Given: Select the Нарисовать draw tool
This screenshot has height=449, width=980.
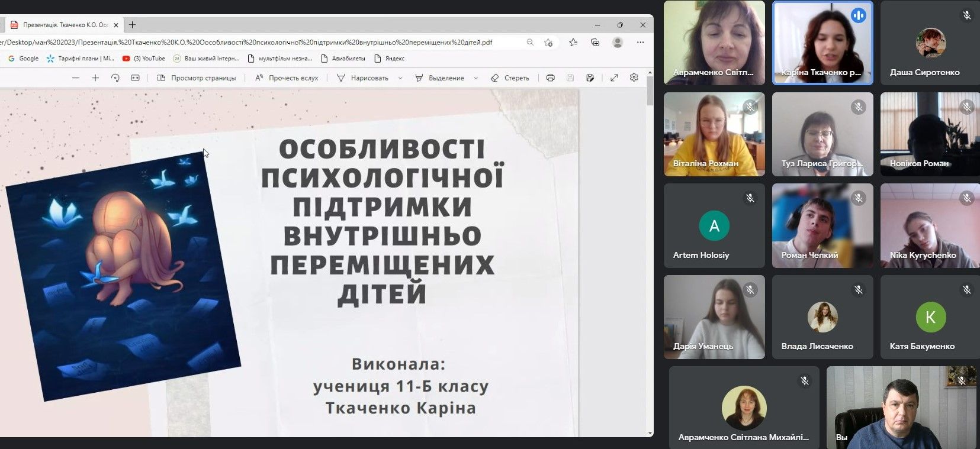Looking at the screenshot, I should (362, 77).
